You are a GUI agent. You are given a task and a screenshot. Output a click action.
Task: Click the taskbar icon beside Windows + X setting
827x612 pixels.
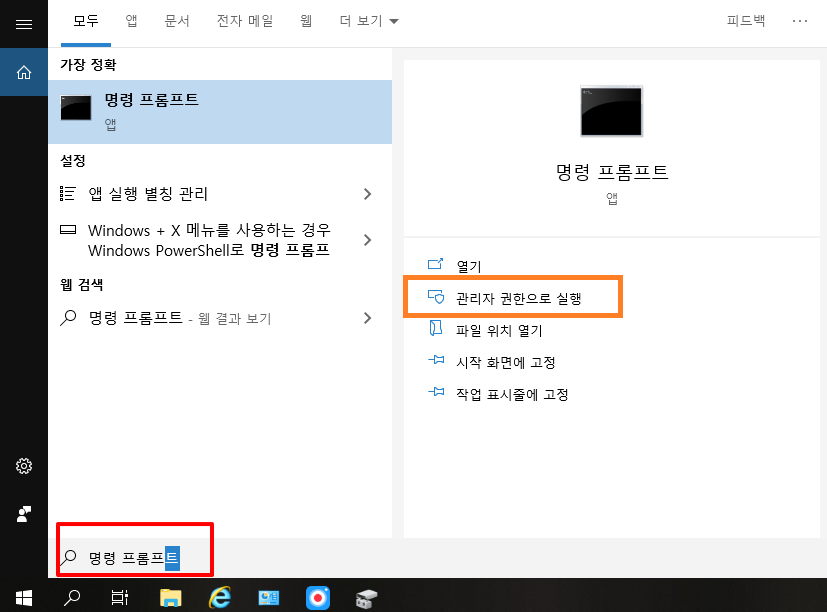point(68,230)
